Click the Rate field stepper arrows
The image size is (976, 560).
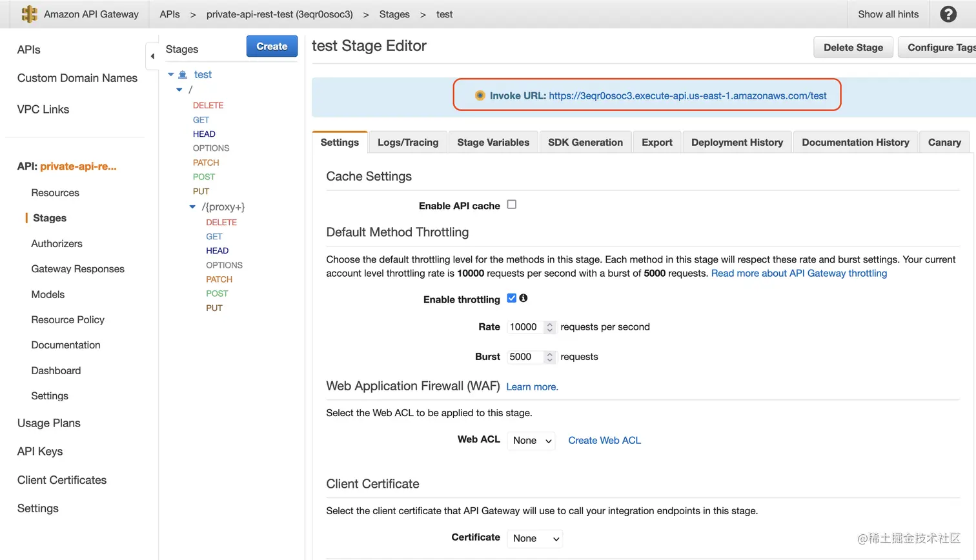(550, 327)
